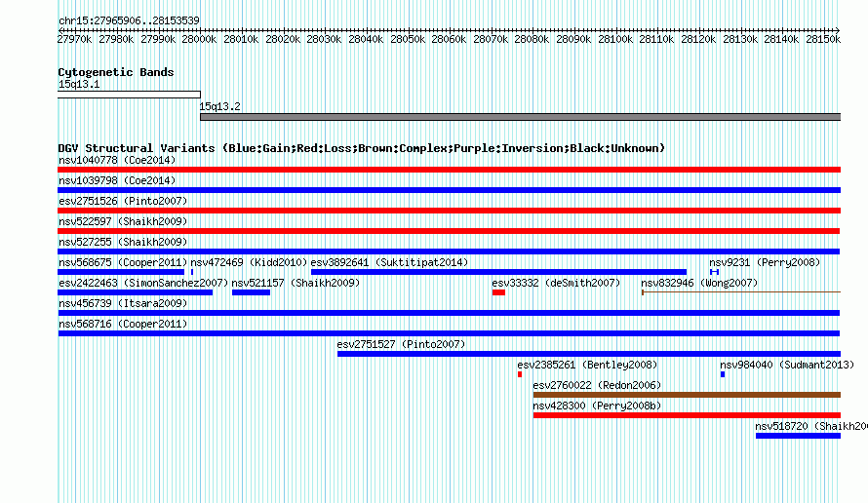Screen dimensions: 868x503
Task: Select the 15q13.1 white cytogenetic band
Action: click(x=129, y=95)
